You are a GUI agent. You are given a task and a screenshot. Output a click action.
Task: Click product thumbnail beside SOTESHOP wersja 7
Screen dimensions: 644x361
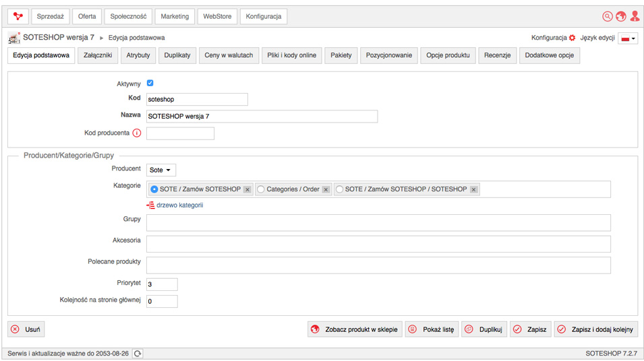click(14, 38)
